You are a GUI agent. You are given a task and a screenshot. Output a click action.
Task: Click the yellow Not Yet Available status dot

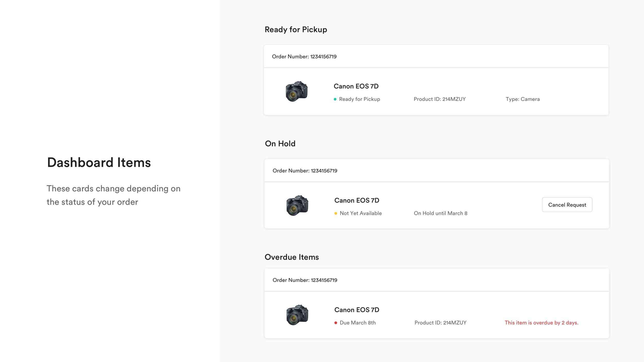336,213
